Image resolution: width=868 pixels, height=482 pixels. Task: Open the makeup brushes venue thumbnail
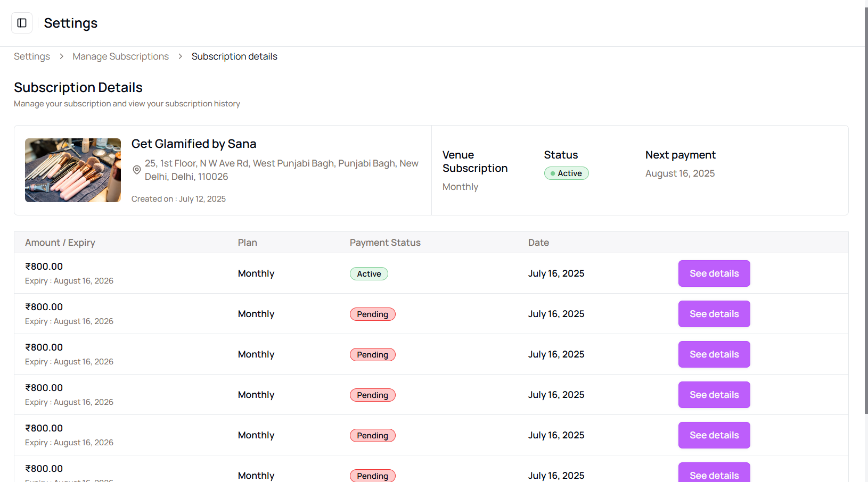point(73,170)
